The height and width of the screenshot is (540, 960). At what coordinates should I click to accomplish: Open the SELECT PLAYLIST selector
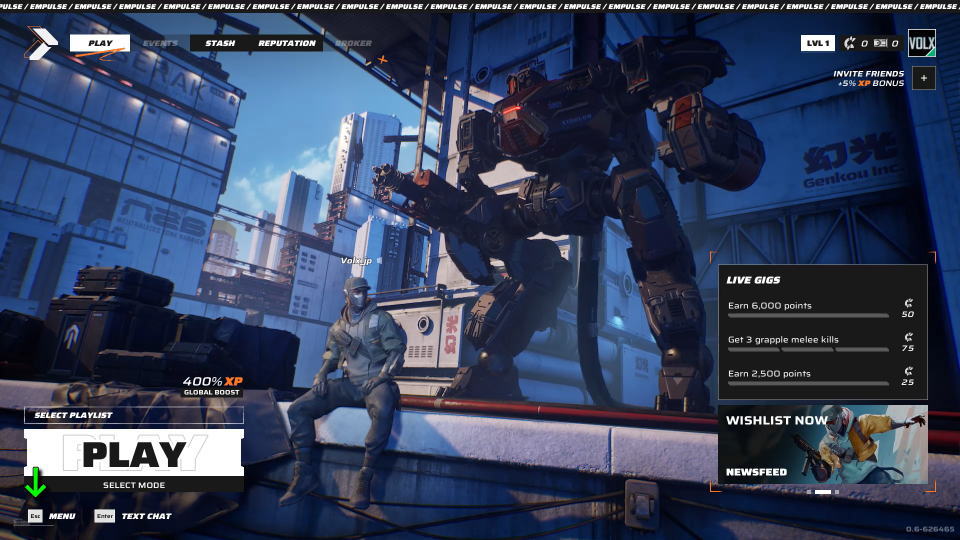pos(133,415)
